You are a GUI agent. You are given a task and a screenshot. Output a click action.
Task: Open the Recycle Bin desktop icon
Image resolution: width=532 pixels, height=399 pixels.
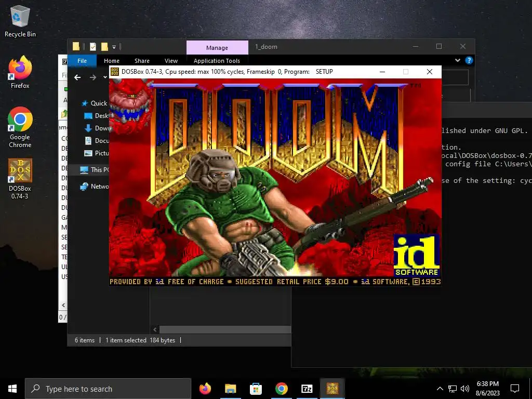pyautogui.click(x=20, y=22)
